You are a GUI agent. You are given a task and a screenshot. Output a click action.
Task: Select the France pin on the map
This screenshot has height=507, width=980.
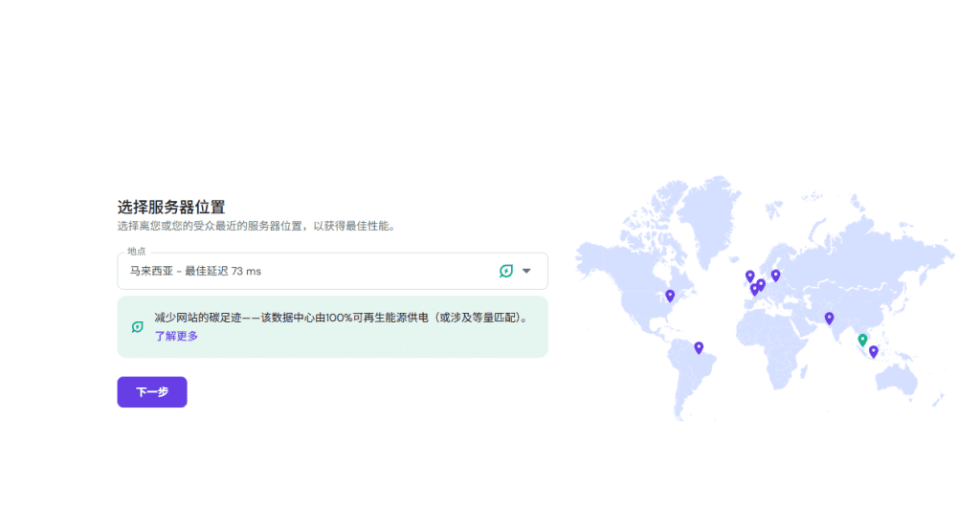754,289
